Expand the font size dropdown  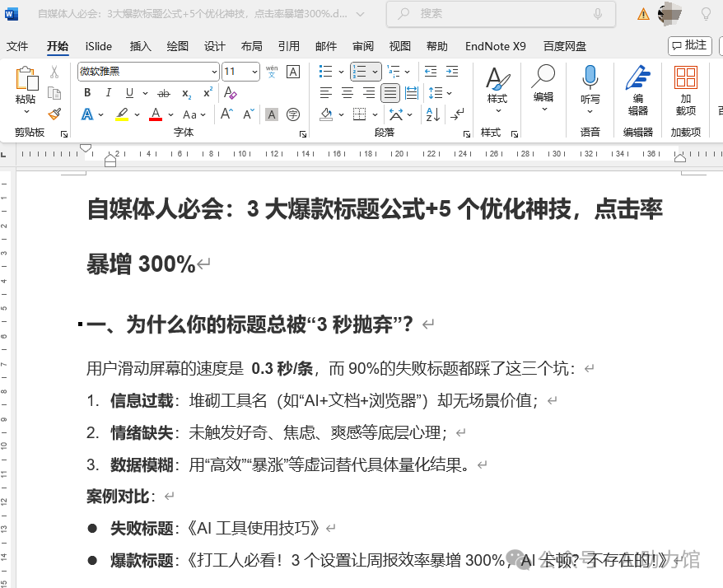tap(254, 72)
